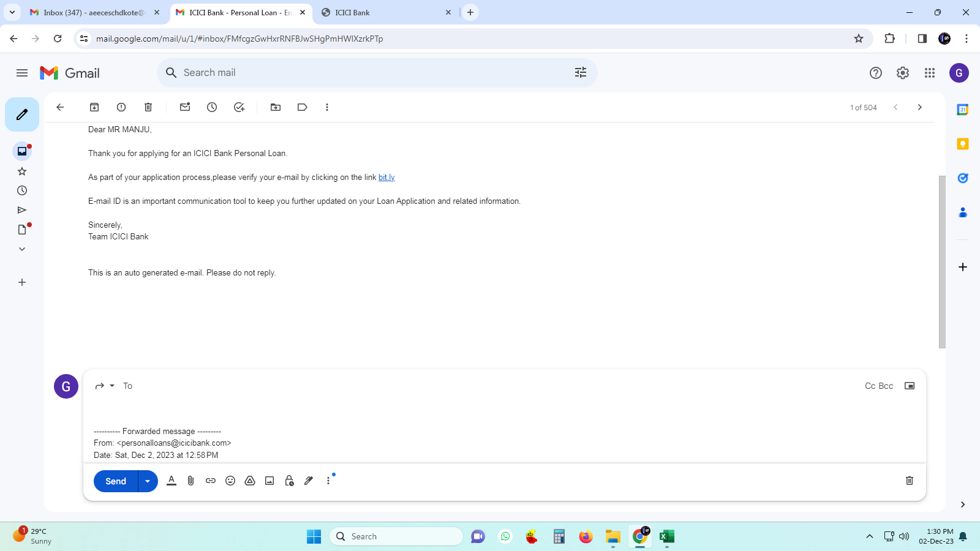The image size is (980, 551).
Task: Open Snoozed mail in sidebar
Action: [x=22, y=190]
